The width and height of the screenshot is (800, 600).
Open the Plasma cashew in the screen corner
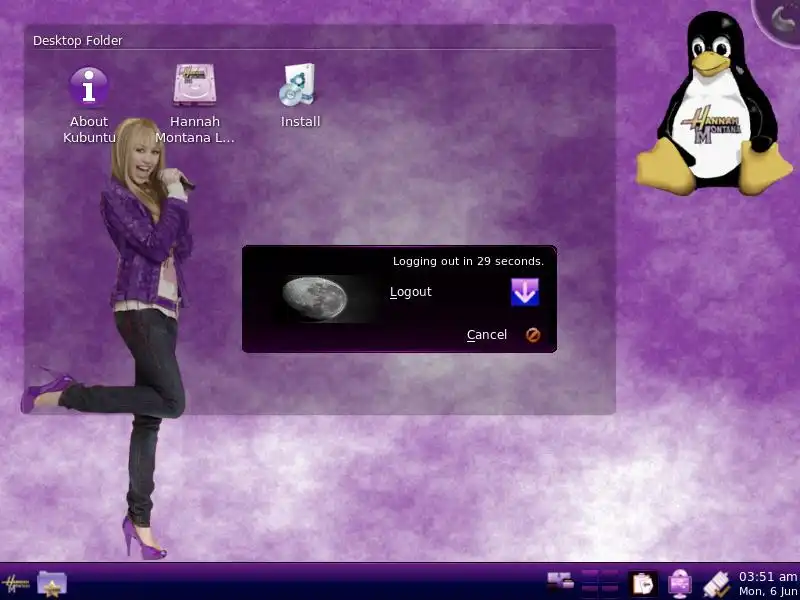coord(781,19)
